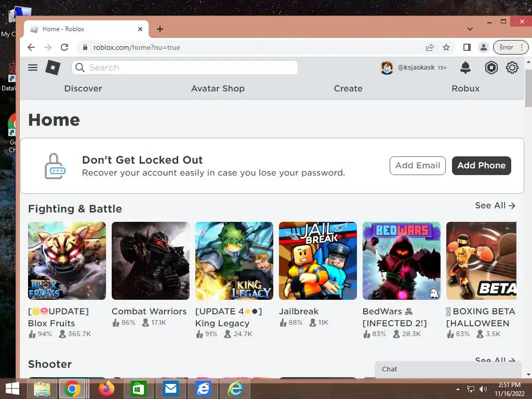
Task: Open the Create tab
Action: pos(348,88)
